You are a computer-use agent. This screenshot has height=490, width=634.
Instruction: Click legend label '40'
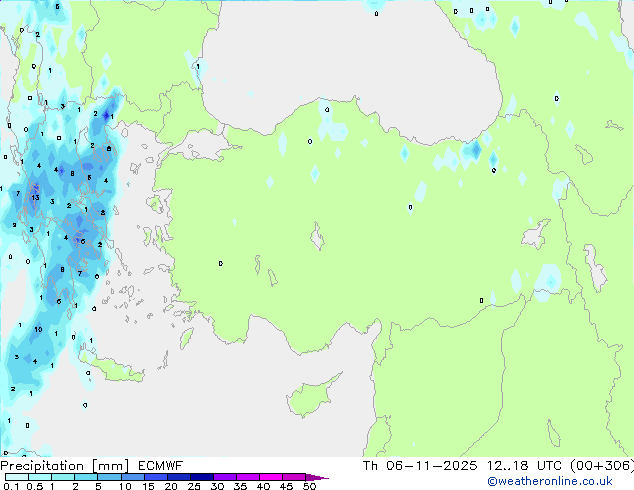(264, 486)
